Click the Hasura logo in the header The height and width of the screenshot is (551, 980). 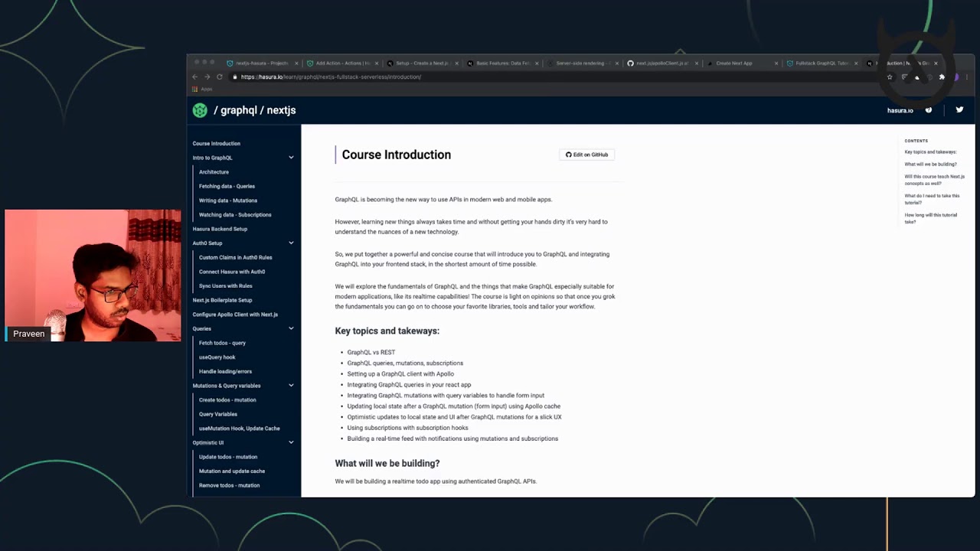coord(200,110)
